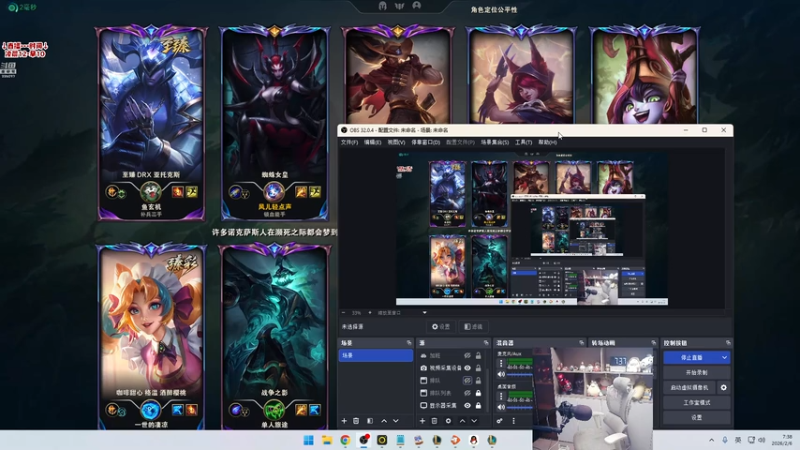
Task: Open the File (文件) menu in OBS
Action: 349,142
